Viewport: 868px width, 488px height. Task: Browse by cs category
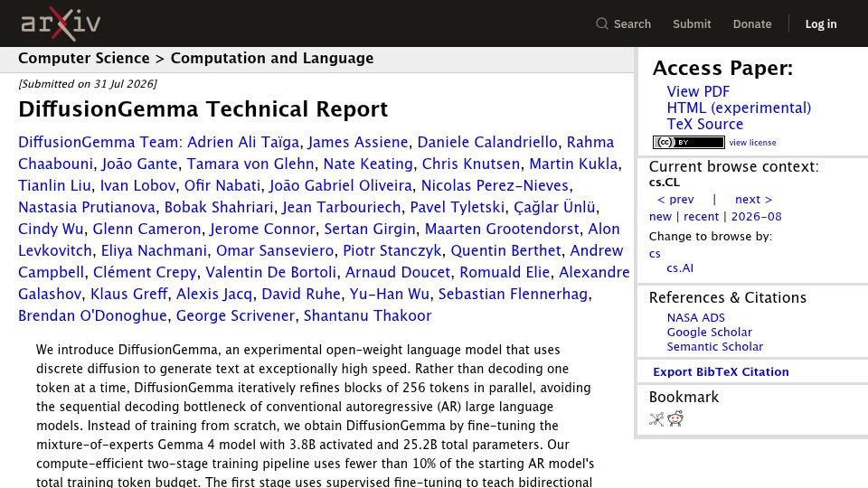(x=655, y=253)
